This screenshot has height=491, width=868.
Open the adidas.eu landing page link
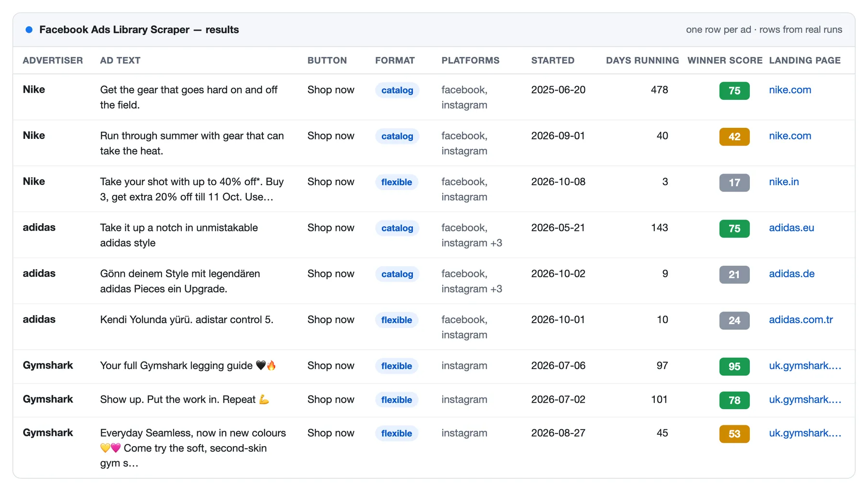click(x=791, y=228)
